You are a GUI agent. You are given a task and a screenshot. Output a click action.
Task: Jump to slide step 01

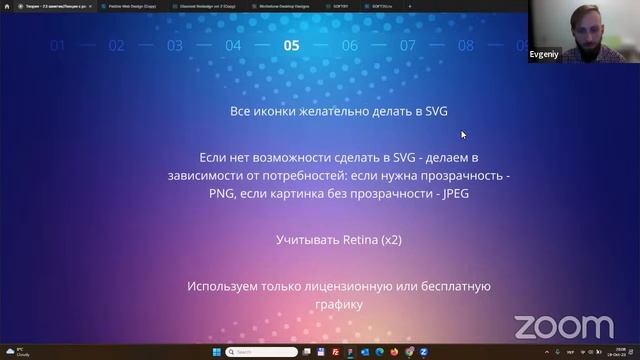tap(58, 45)
